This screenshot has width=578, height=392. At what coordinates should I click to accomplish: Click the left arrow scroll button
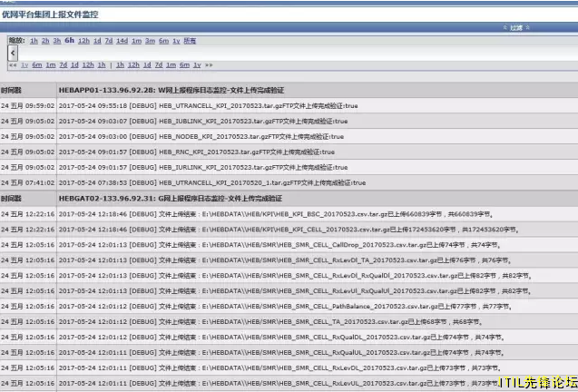tap(13, 54)
